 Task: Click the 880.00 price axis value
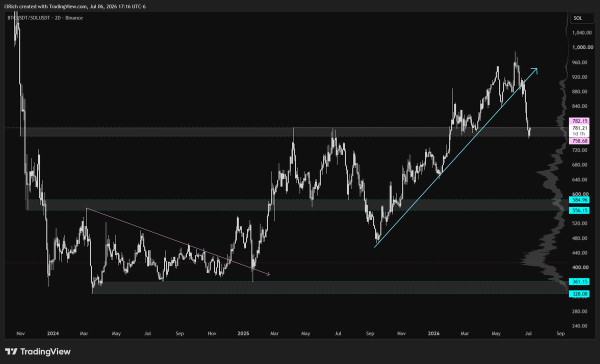tap(580, 91)
